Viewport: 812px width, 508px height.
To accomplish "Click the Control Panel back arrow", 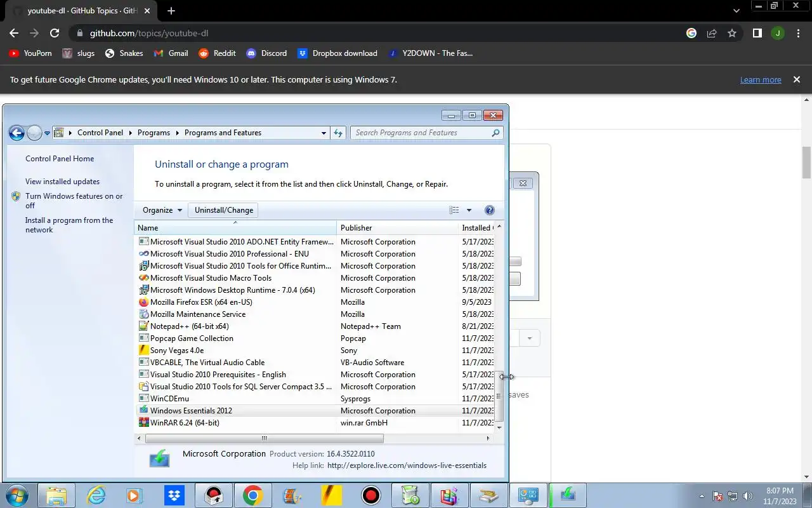I will (x=16, y=133).
